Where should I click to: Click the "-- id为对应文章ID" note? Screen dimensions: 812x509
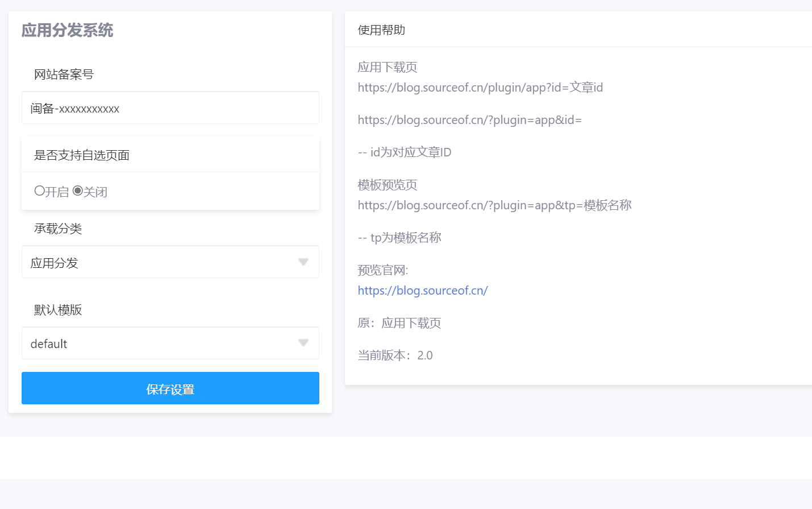coord(405,152)
